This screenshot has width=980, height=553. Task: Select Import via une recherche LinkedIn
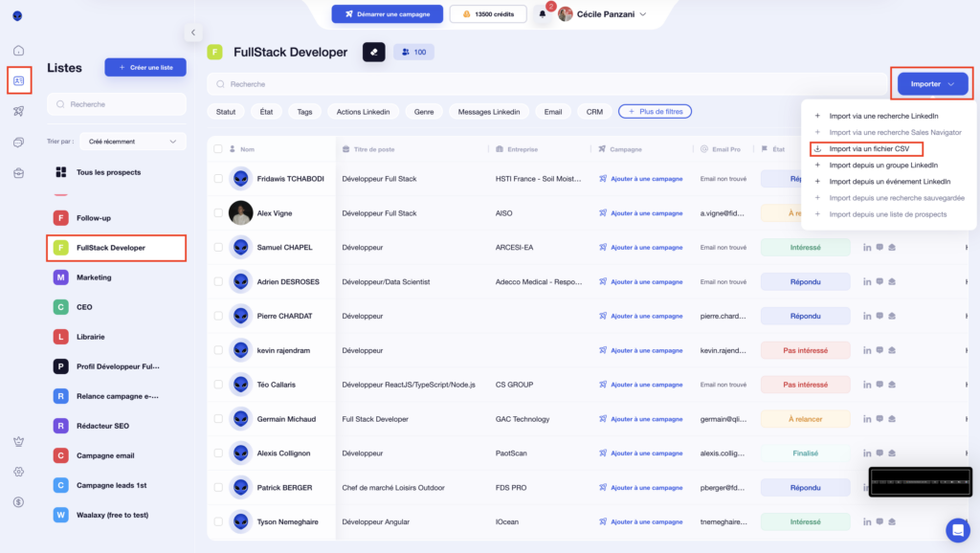click(x=882, y=116)
